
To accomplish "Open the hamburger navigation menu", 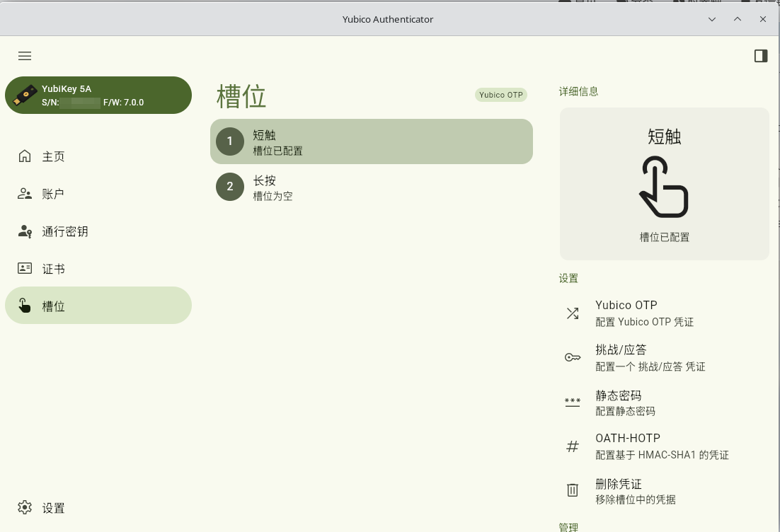I will 25,56.
